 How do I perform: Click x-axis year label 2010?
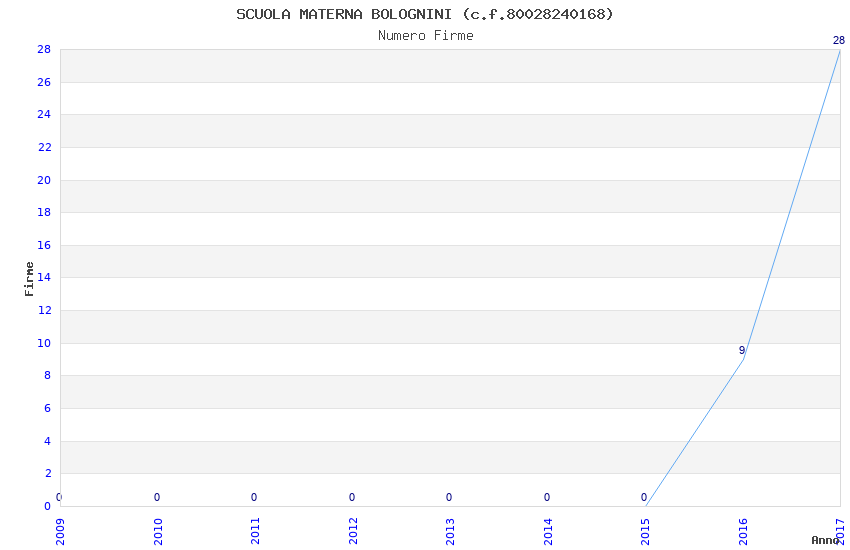pyautogui.click(x=158, y=532)
